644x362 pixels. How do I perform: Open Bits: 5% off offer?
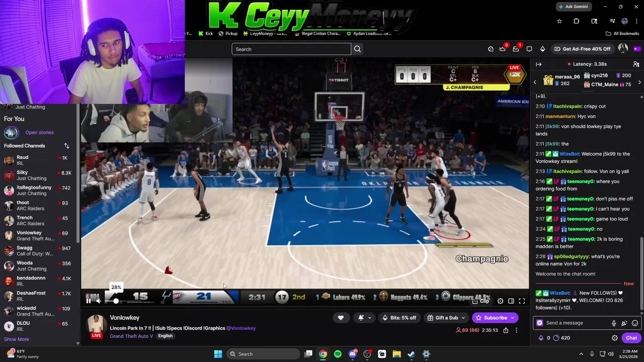click(399, 318)
